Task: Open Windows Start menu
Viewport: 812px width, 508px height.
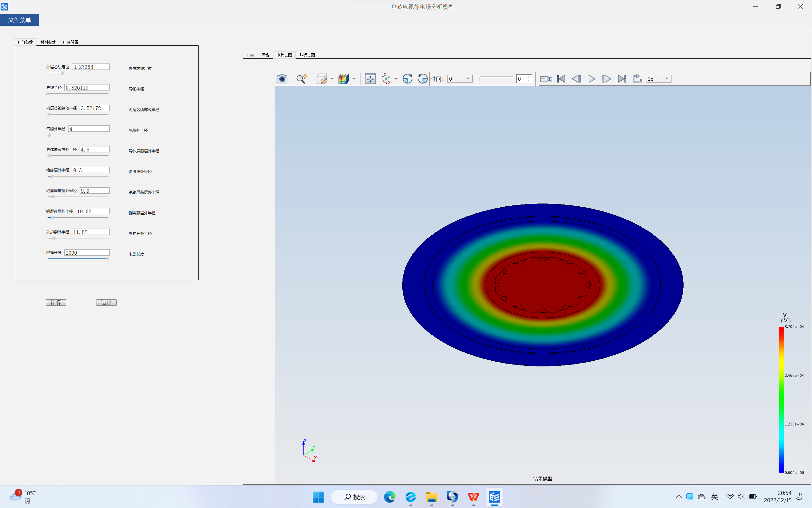Action: click(x=318, y=497)
